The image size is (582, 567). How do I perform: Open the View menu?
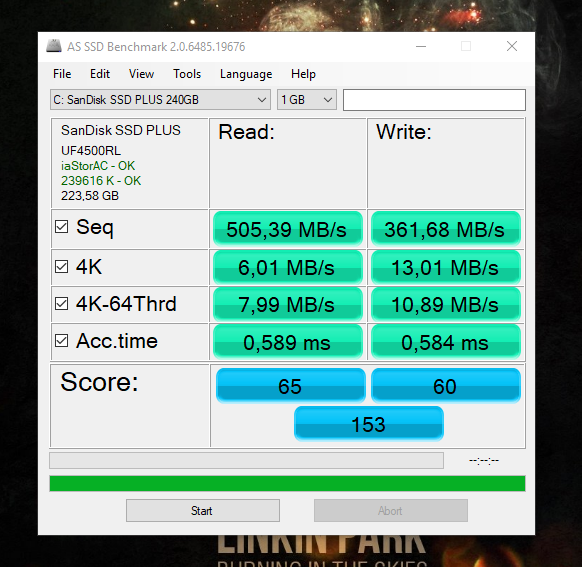coord(141,74)
